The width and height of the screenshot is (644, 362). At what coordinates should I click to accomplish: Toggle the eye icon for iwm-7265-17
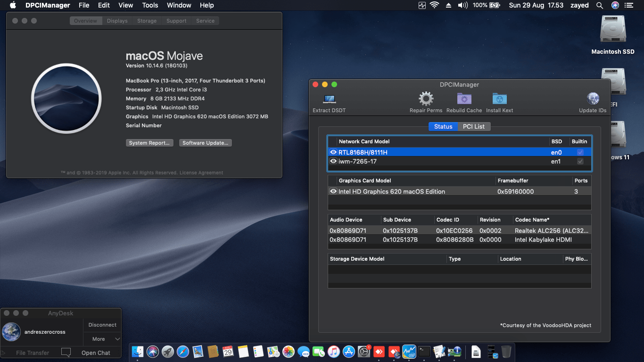tap(333, 161)
